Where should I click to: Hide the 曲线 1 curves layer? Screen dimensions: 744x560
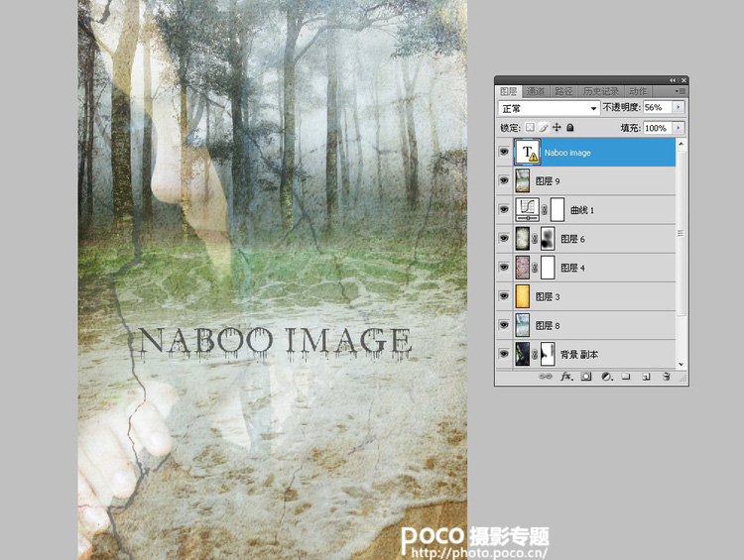[x=504, y=210]
